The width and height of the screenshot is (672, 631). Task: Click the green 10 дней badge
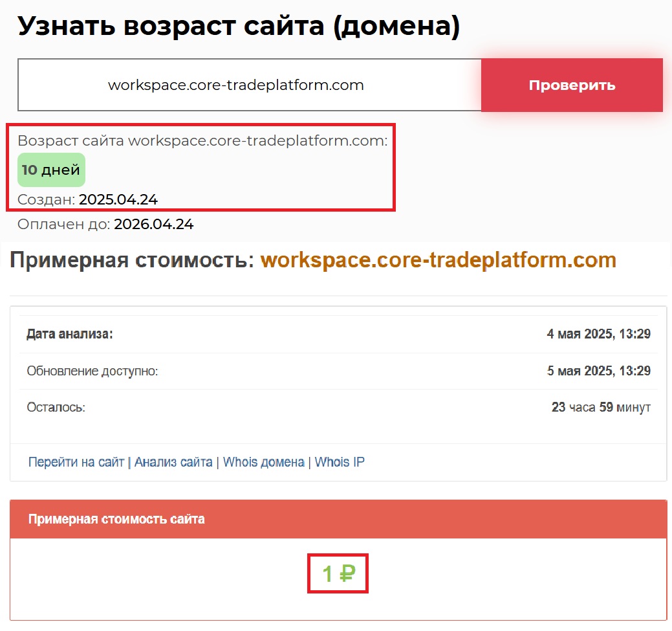(x=51, y=170)
